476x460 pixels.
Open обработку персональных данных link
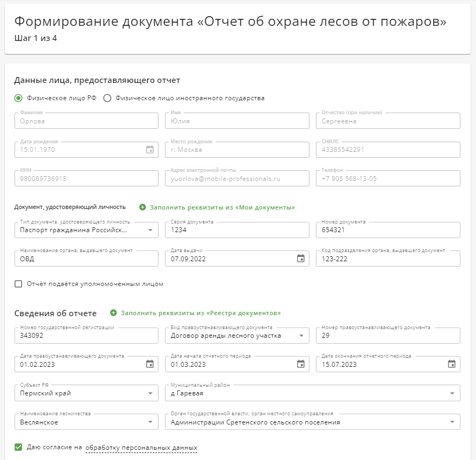pos(141,448)
